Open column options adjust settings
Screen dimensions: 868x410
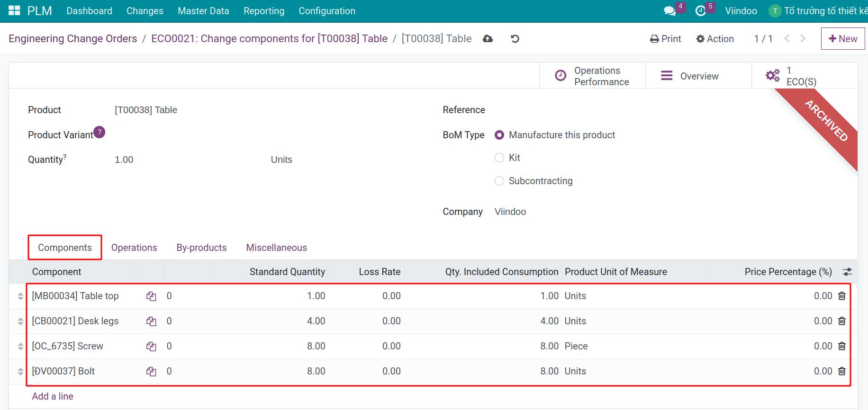click(x=847, y=272)
